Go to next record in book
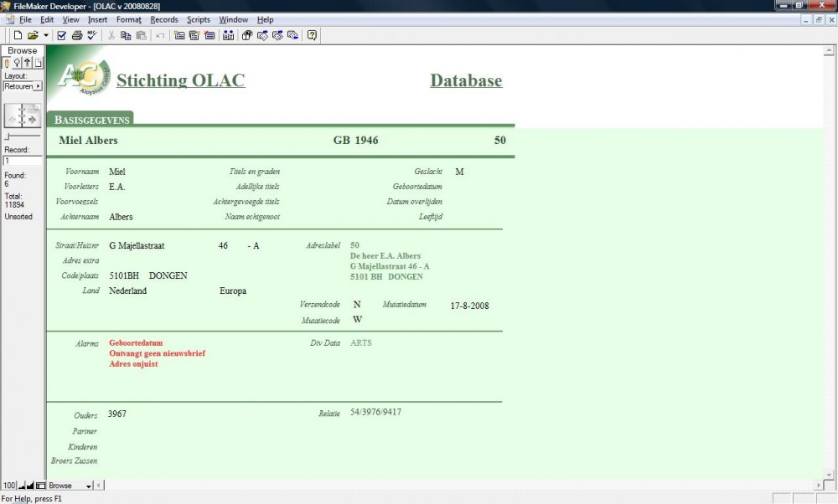Viewport: 838px width, 504px height. (32, 120)
